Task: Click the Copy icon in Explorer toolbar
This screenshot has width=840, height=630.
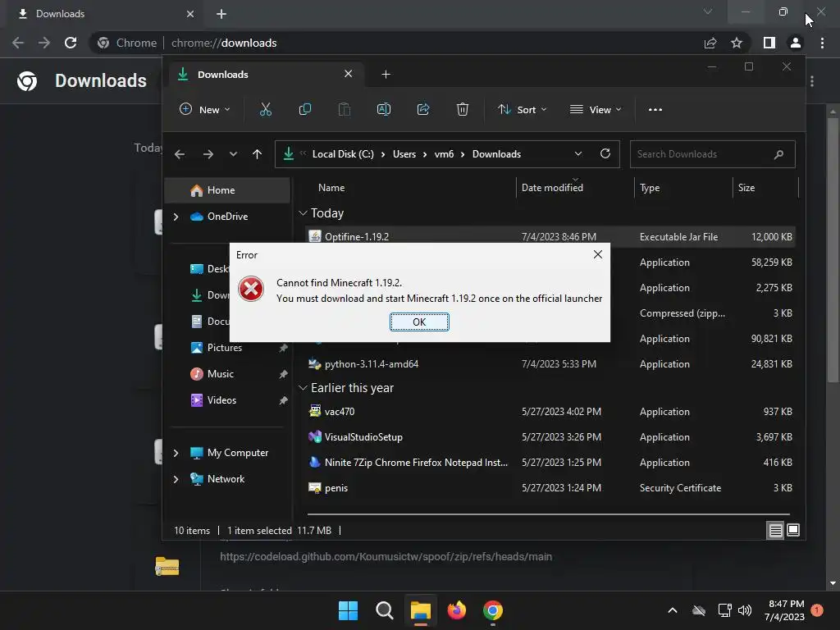Action: tap(305, 110)
